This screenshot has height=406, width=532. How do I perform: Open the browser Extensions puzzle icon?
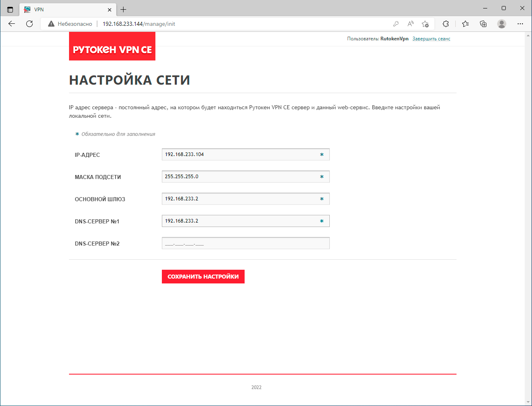tap(446, 24)
